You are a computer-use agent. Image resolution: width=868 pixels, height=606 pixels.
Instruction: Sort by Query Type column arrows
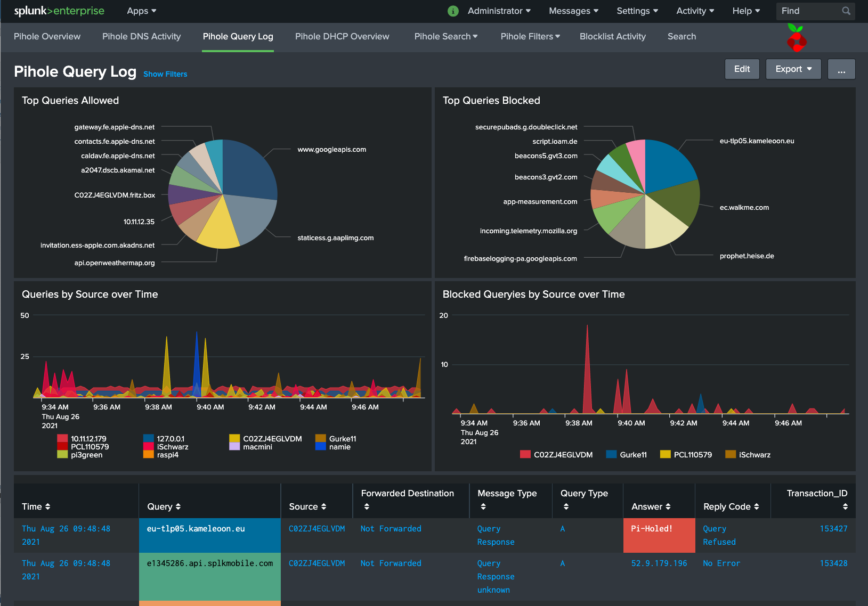coord(566,506)
